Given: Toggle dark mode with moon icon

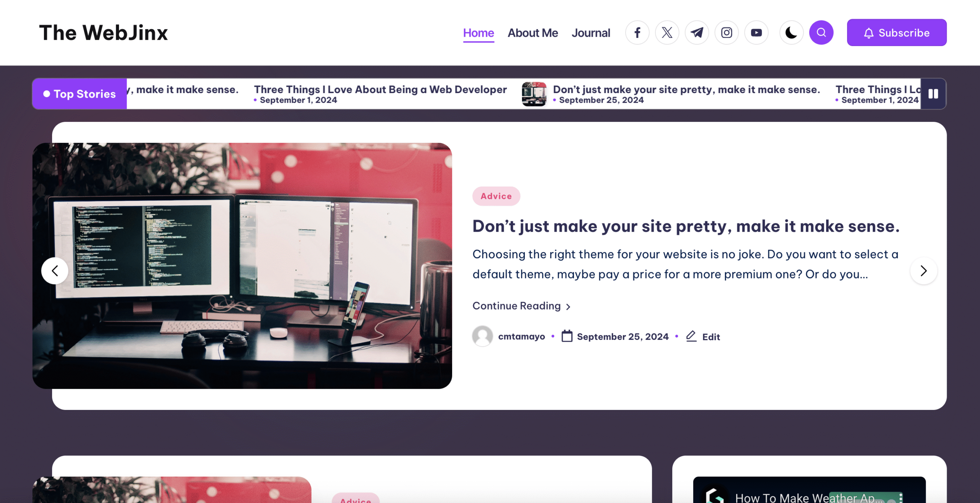Looking at the screenshot, I should pos(791,33).
